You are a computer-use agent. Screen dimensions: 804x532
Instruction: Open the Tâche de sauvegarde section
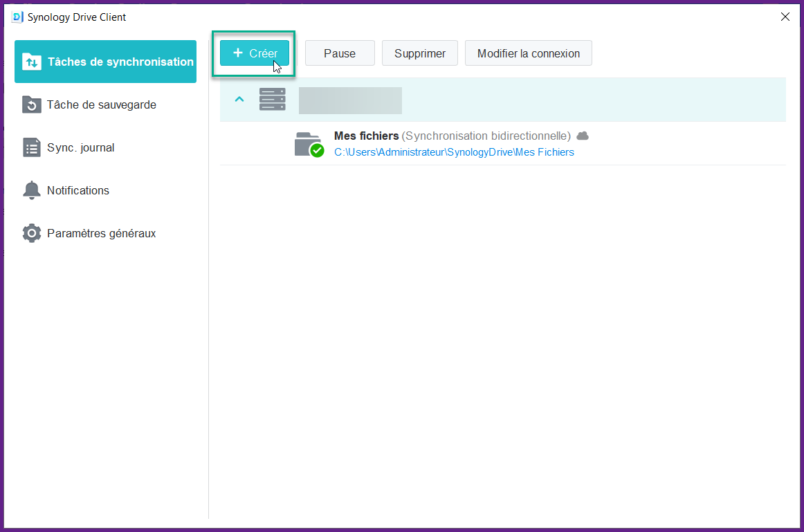tap(101, 104)
